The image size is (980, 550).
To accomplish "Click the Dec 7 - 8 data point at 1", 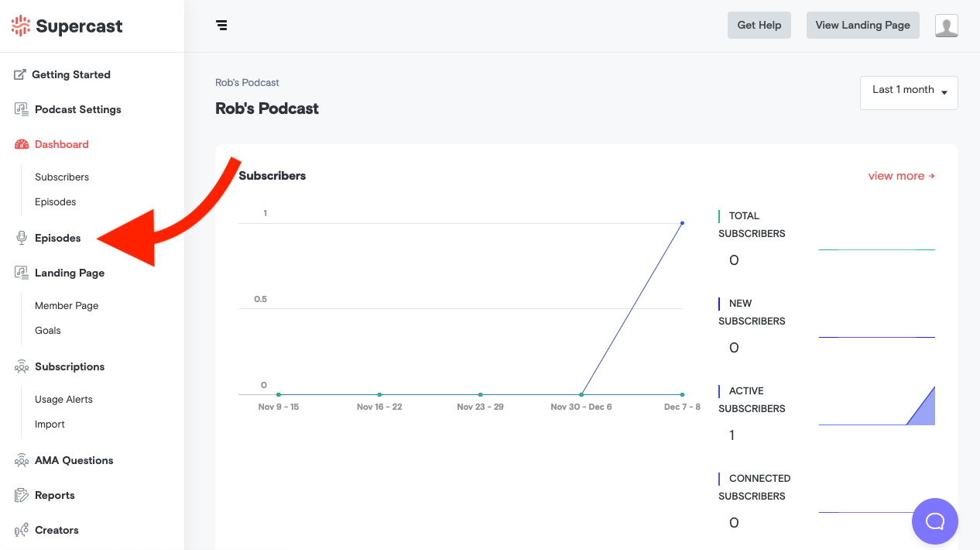I will (682, 223).
